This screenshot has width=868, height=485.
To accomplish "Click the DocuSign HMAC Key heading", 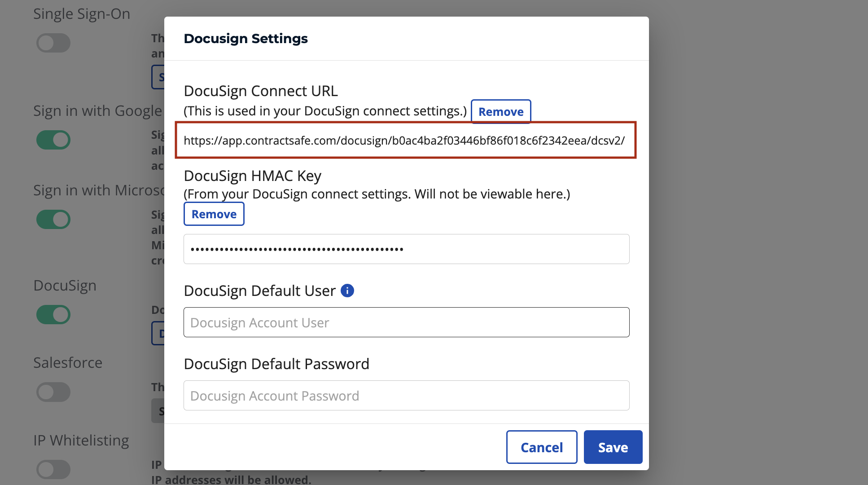I will click(x=252, y=176).
